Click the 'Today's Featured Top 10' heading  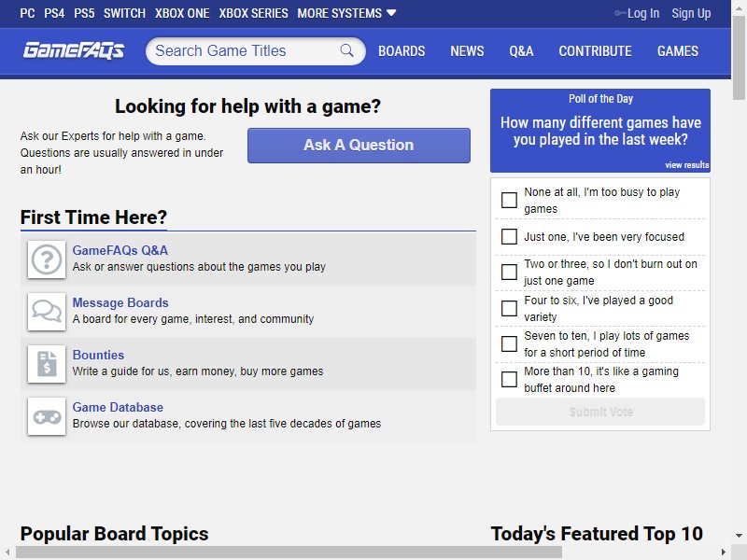(x=597, y=534)
